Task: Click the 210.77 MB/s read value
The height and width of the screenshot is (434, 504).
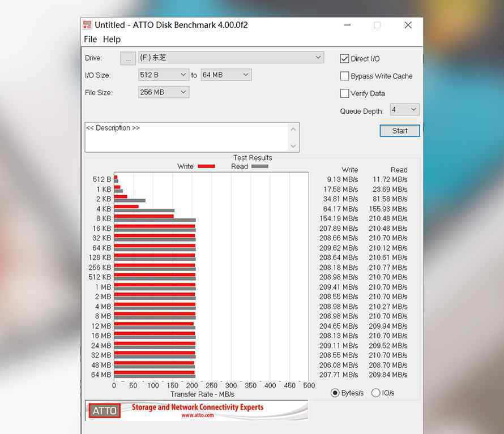Action: pos(388,267)
